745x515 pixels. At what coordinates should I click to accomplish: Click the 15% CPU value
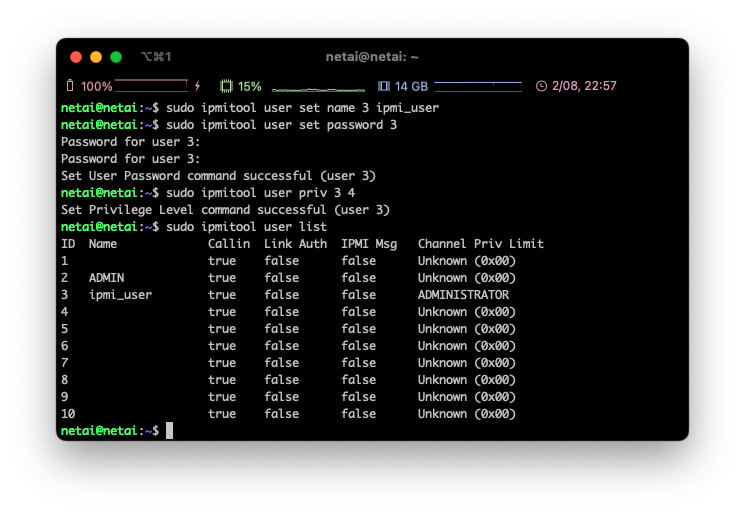249,86
